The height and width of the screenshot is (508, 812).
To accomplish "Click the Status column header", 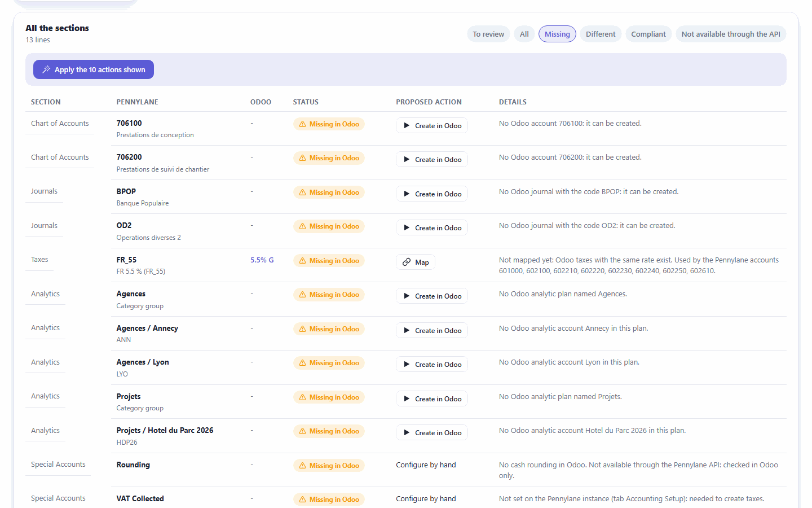I will point(306,102).
